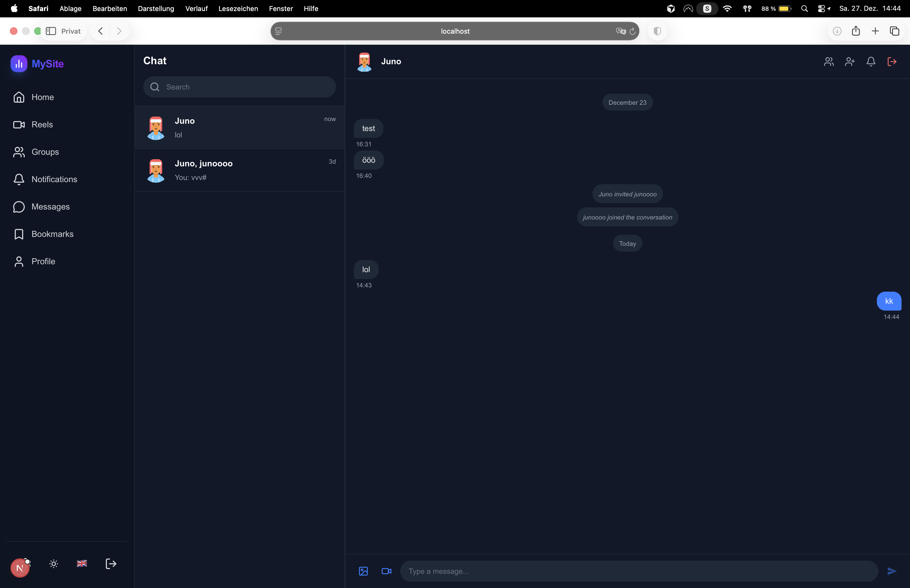Open Safari tab overview button

coord(894,31)
